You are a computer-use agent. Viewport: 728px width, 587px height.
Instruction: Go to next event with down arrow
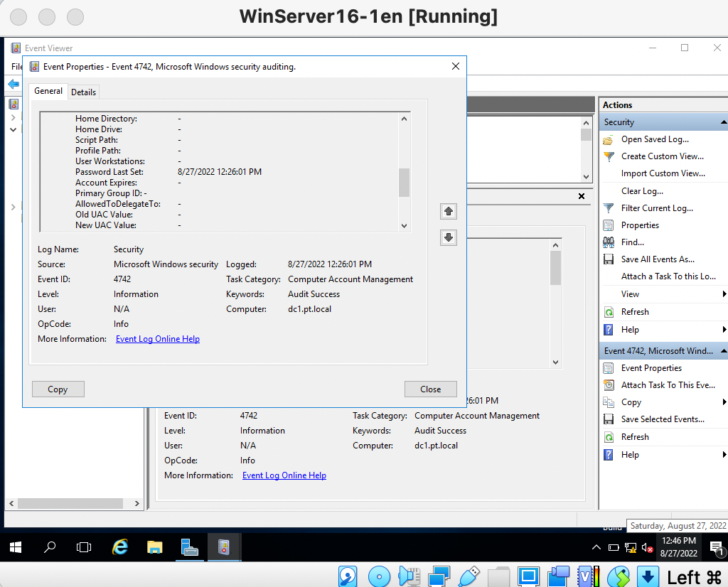449,237
